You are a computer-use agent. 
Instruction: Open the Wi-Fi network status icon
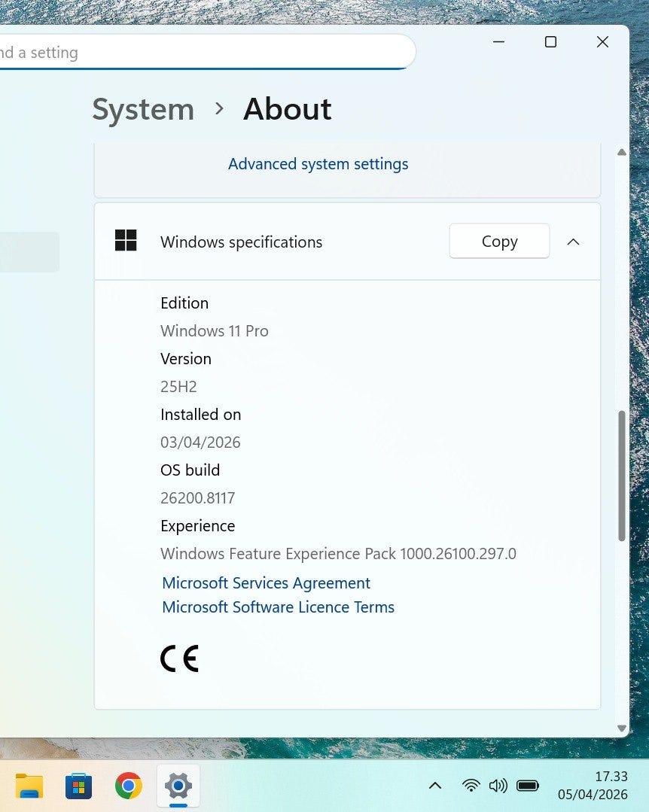tap(471, 786)
